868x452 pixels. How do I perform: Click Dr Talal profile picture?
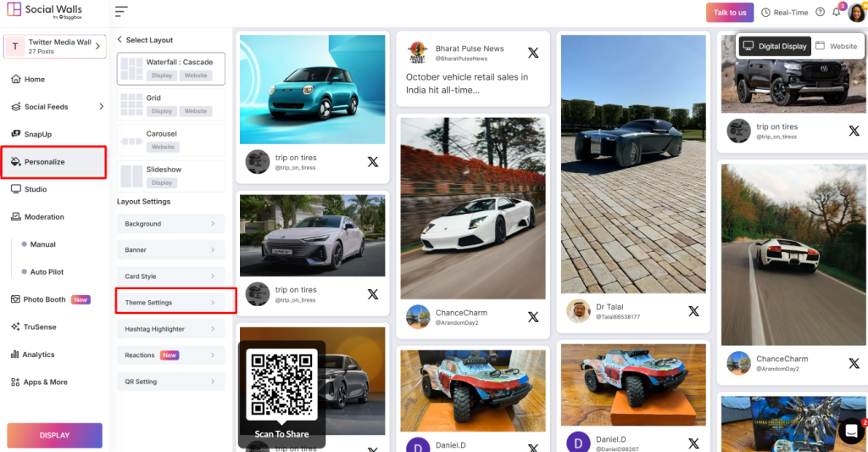tap(578, 311)
